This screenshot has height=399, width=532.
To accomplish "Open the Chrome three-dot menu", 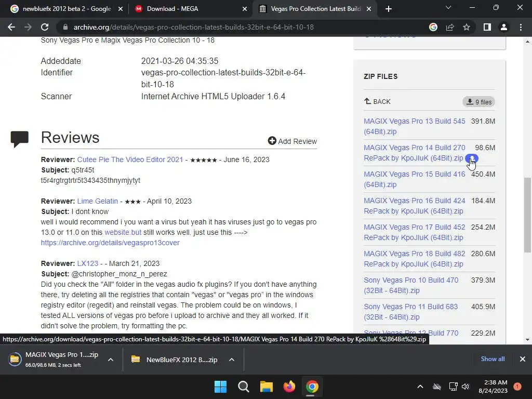I will 521,27.
